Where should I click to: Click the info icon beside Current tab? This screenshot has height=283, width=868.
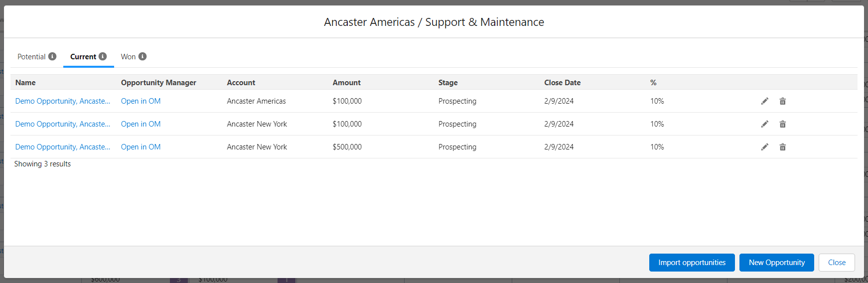[x=103, y=56]
